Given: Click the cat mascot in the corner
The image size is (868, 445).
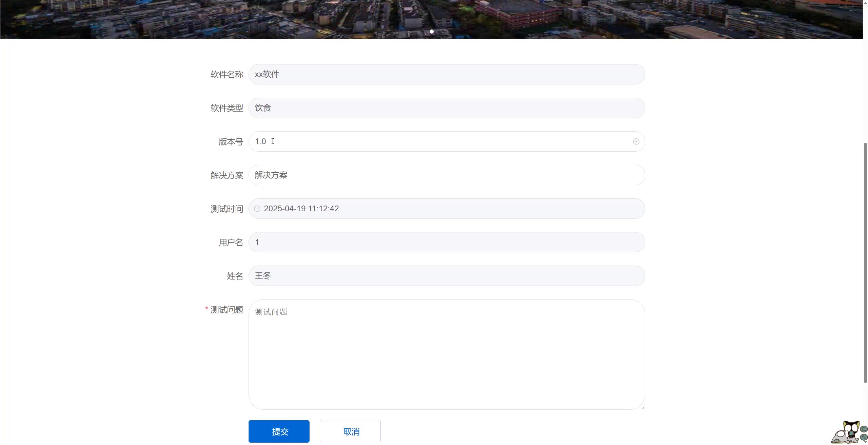Looking at the screenshot, I should [x=847, y=433].
